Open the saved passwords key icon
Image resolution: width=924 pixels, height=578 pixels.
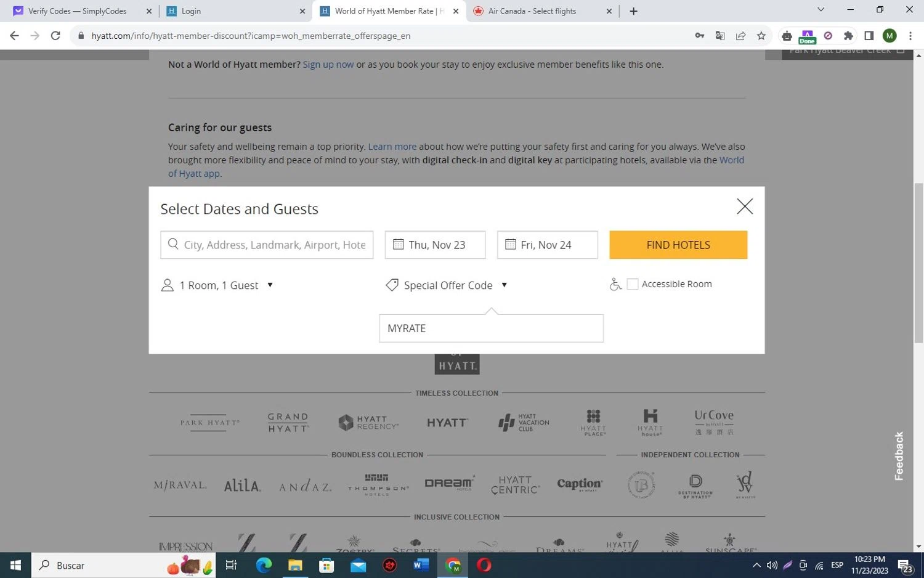[x=700, y=36]
